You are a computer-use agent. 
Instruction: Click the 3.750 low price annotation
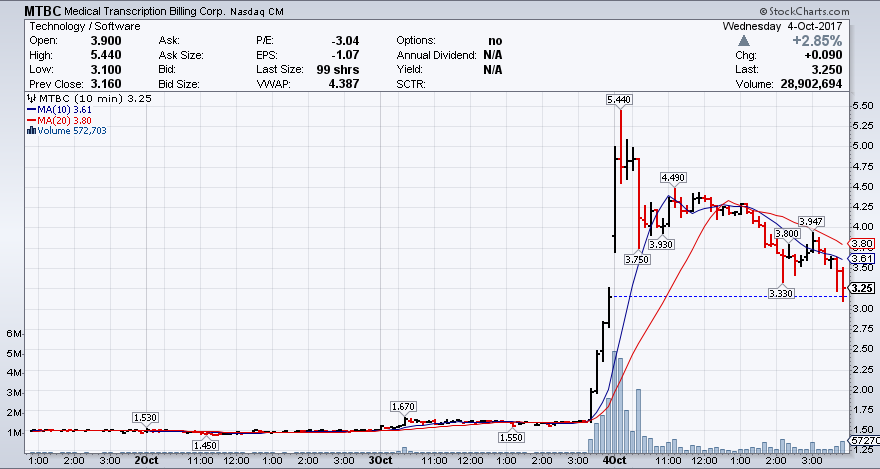coord(636,259)
